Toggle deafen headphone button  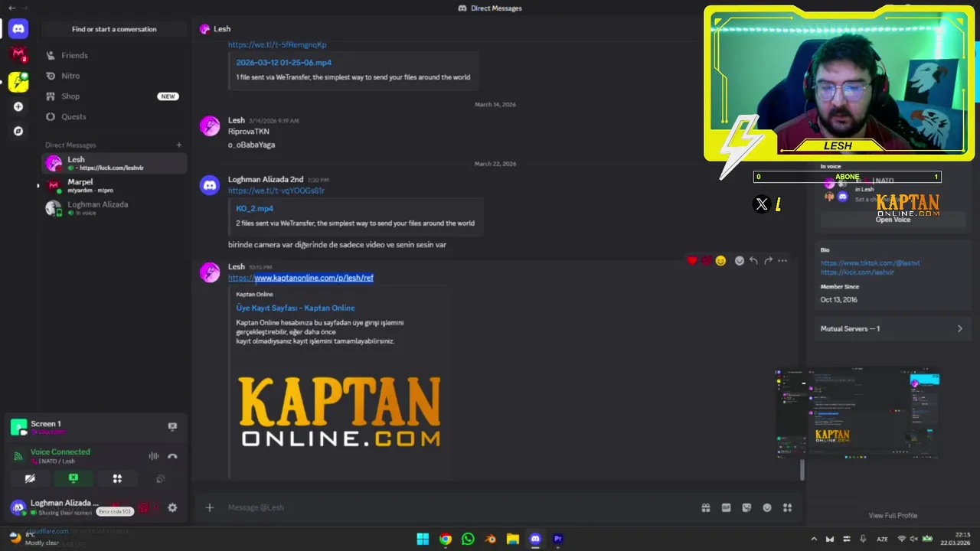(144, 507)
